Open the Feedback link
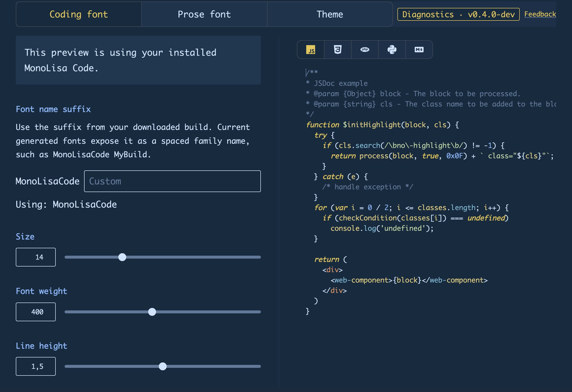The height and width of the screenshot is (392, 572). pos(540,14)
